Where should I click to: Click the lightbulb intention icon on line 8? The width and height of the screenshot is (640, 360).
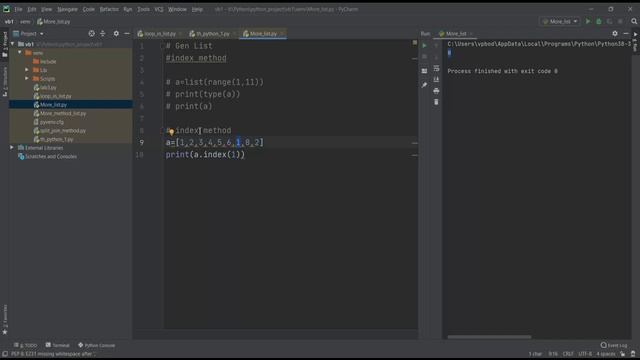click(171, 131)
